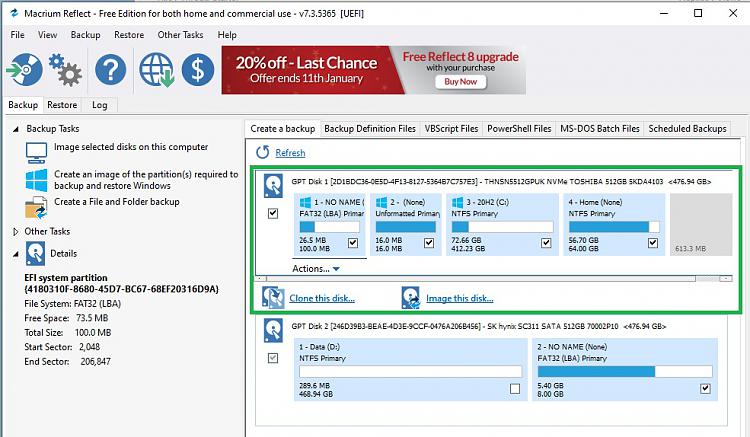Image resolution: width=750 pixels, height=437 pixels.
Task: Switch to the Restore tab below toolbar
Action: click(x=62, y=105)
